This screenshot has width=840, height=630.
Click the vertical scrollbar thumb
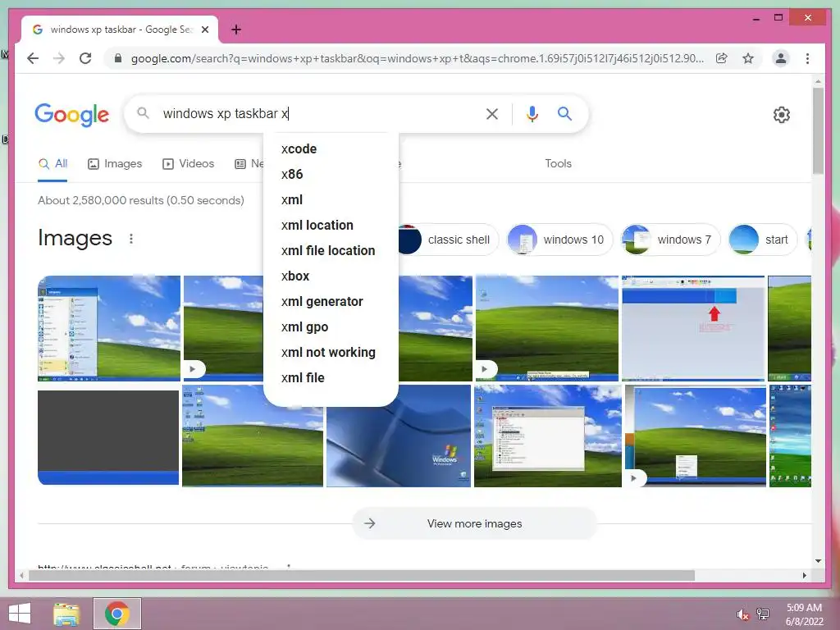point(818,130)
